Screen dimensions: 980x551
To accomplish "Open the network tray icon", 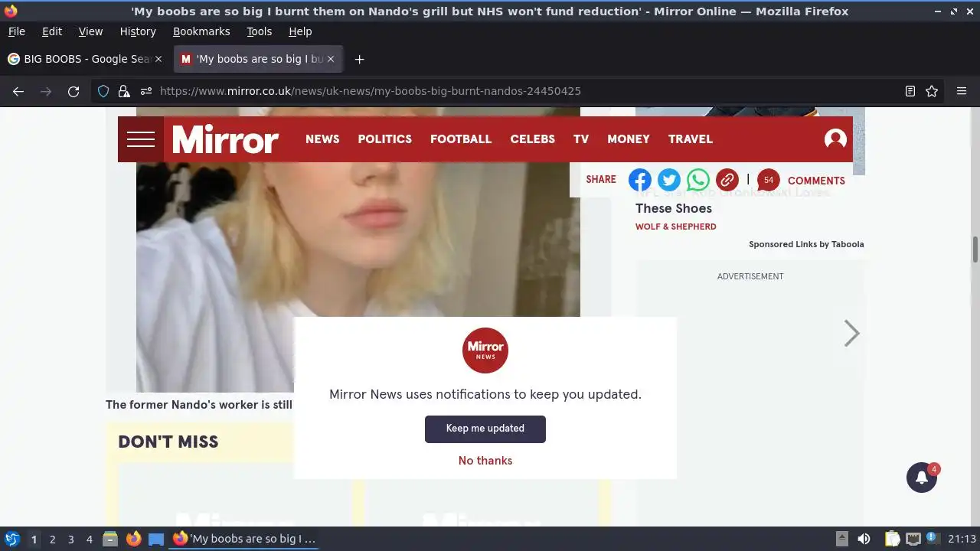I will pyautogui.click(x=913, y=539).
